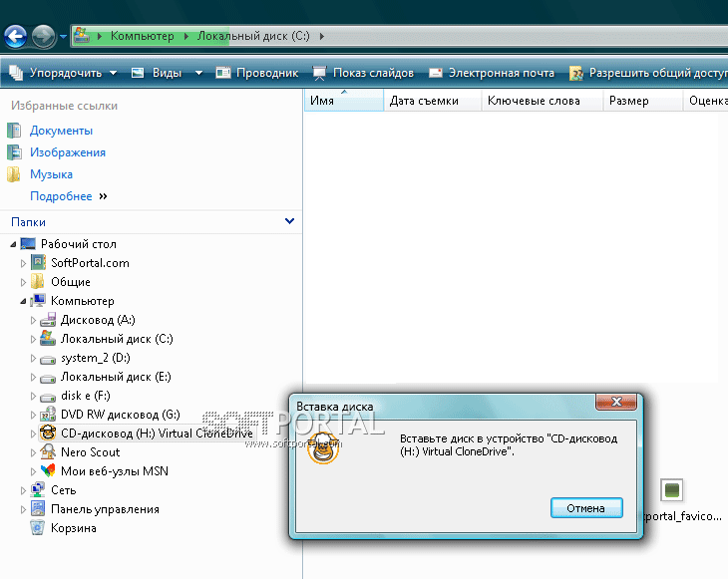
Task: Select Дисковод (A:) floppy drive
Action: click(x=98, y=320)
